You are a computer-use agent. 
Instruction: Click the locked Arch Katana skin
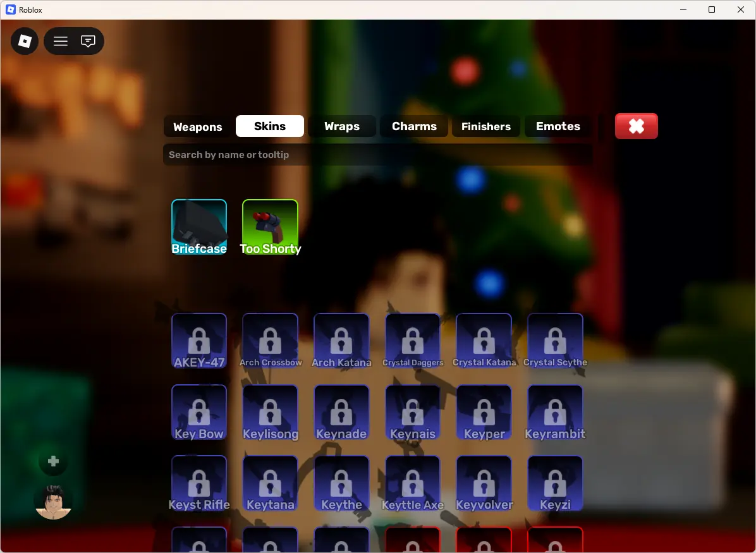click(x=341, y=341)
